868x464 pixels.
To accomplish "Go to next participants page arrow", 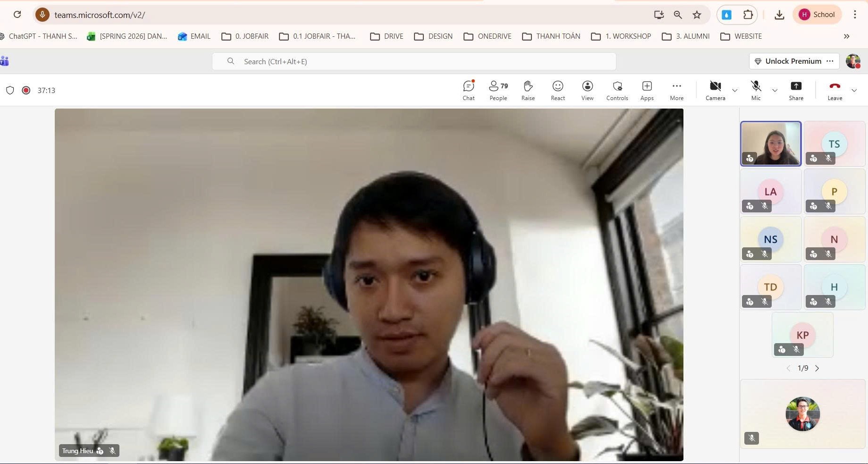I will (x=817, y=368).
